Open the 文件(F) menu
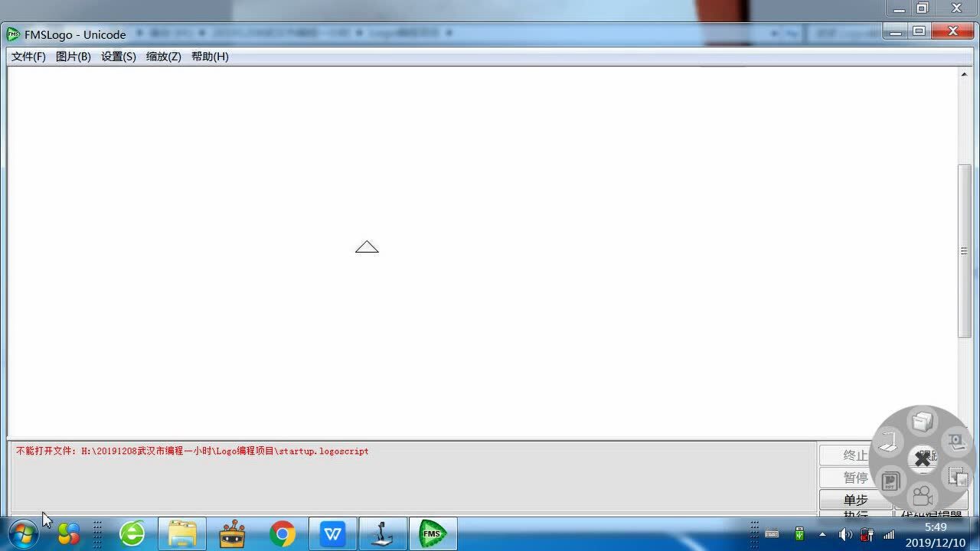 point(28,57)
